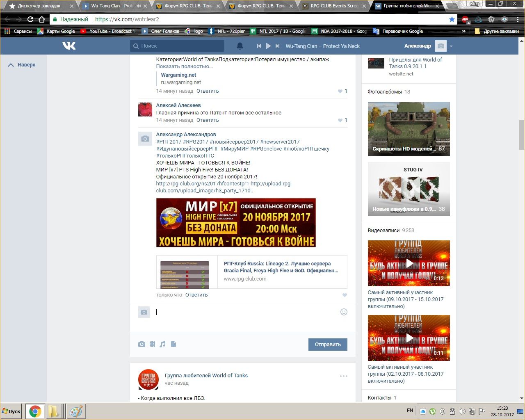Attach a video to the comment
This screenshot has width=525, height=420.
pyautogui.click(x=152, y=344)
